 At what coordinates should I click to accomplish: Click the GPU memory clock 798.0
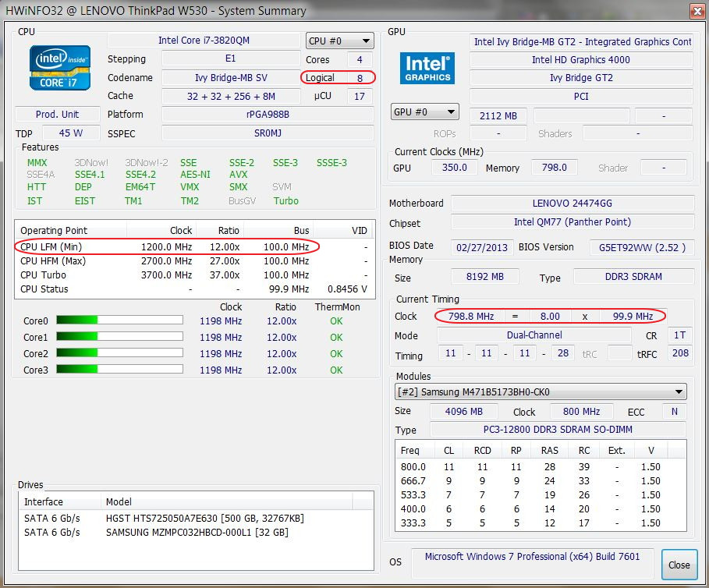[555, 168]
